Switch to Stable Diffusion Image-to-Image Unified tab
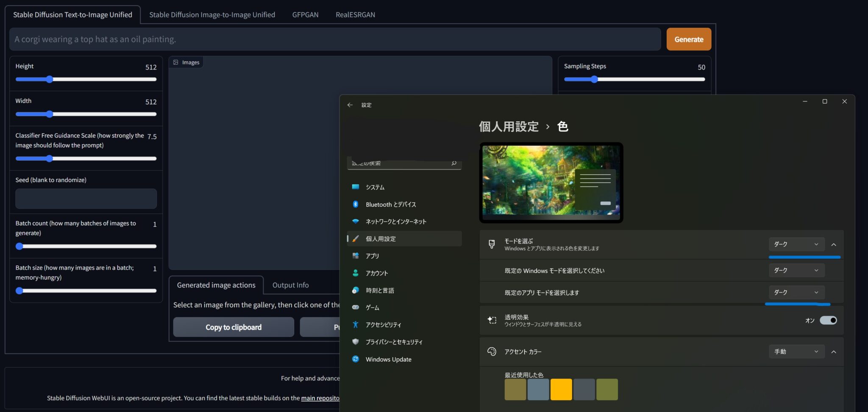Screen dimensions: 868x412 click(x=212, y=15)
